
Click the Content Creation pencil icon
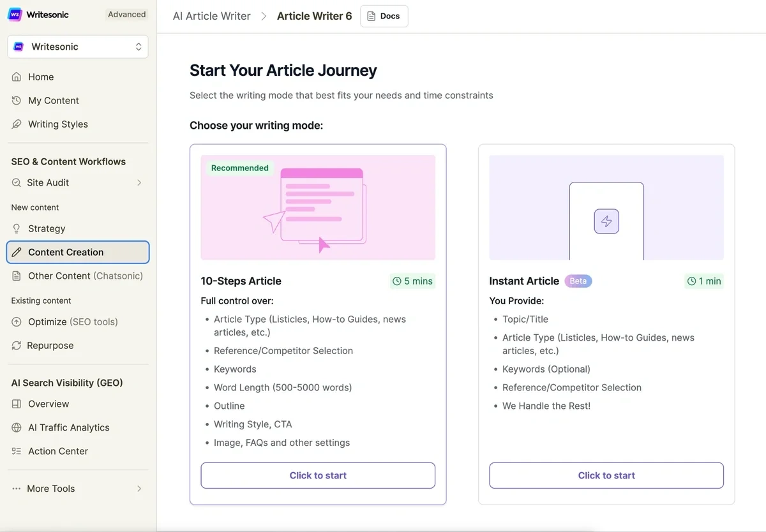17,252
